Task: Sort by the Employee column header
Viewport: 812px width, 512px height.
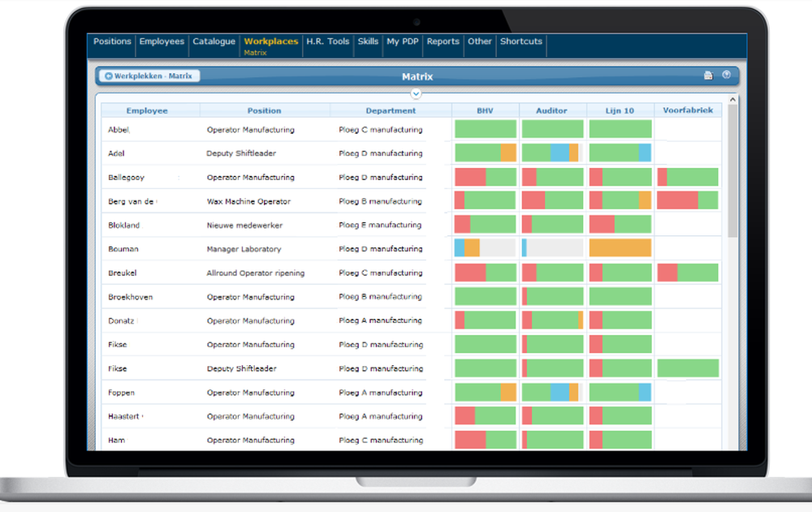Action: pos(147,111)
